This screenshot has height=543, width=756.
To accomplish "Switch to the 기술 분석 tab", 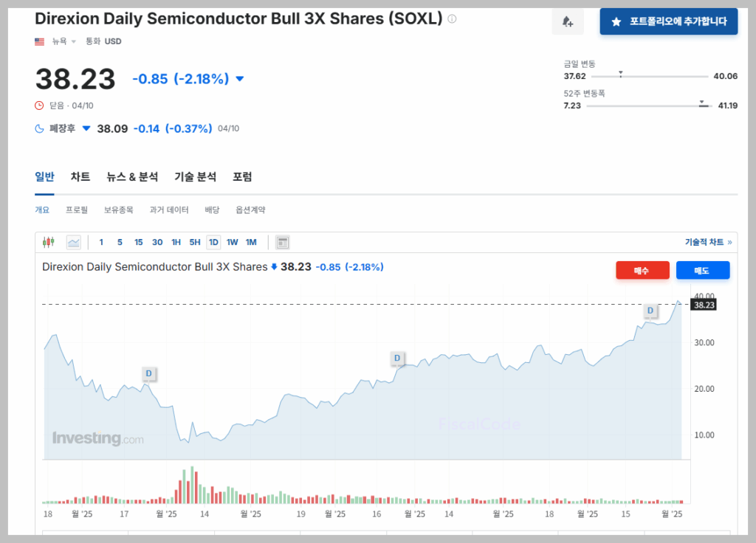I will click(195, 176).
